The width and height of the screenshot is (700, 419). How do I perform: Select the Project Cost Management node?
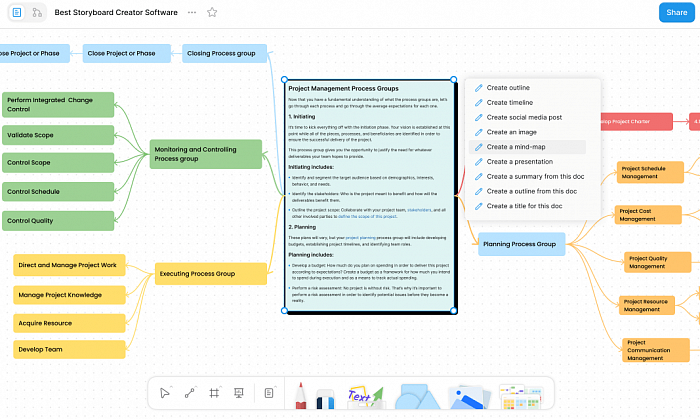(648, 215)
